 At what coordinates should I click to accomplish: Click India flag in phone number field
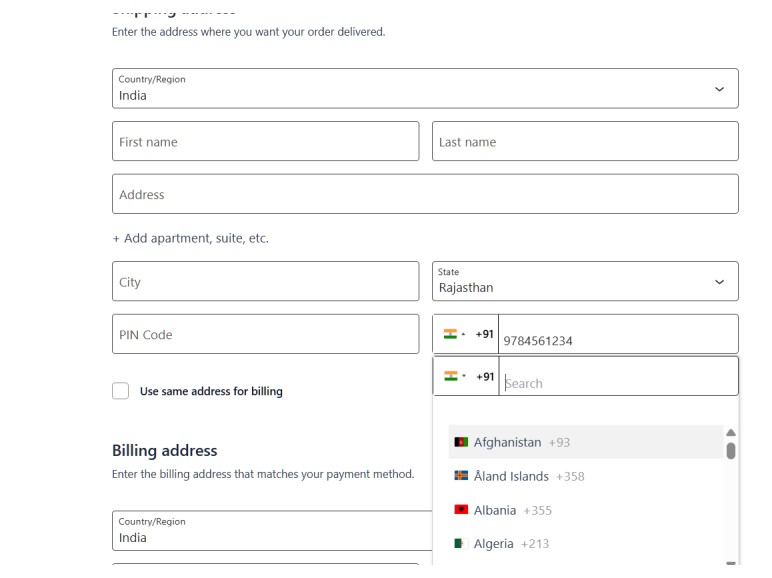[450, 335]
